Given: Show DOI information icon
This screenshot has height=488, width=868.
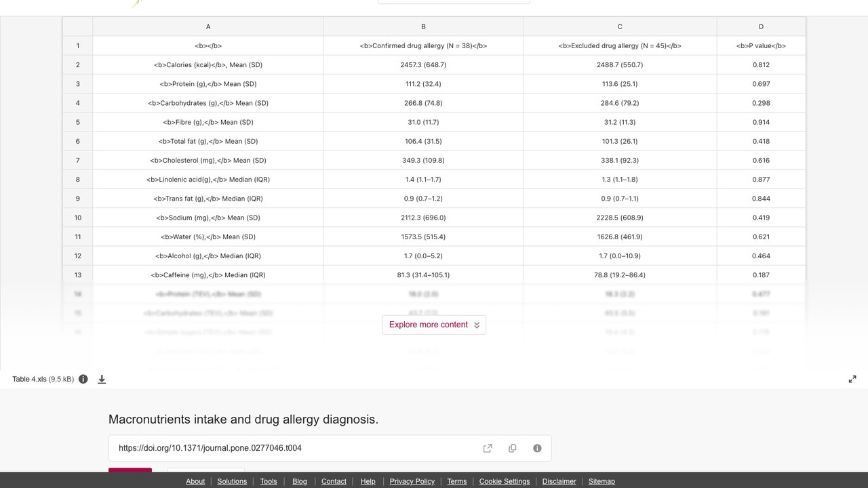Looking at the screenshot, I should (x=537, y=448).
